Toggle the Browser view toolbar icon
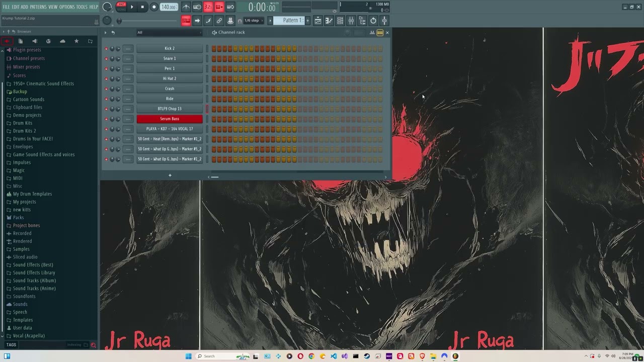644x362 pixels. tap(362, 21)
